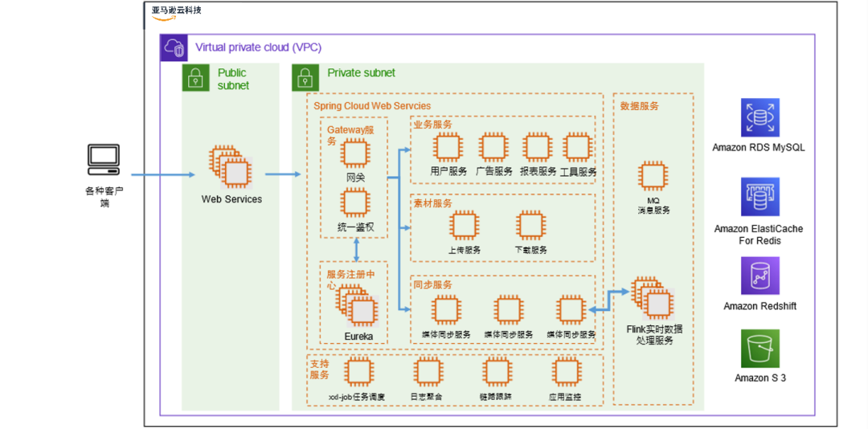Click the VPC cloud icon

[x=174, y=47]
